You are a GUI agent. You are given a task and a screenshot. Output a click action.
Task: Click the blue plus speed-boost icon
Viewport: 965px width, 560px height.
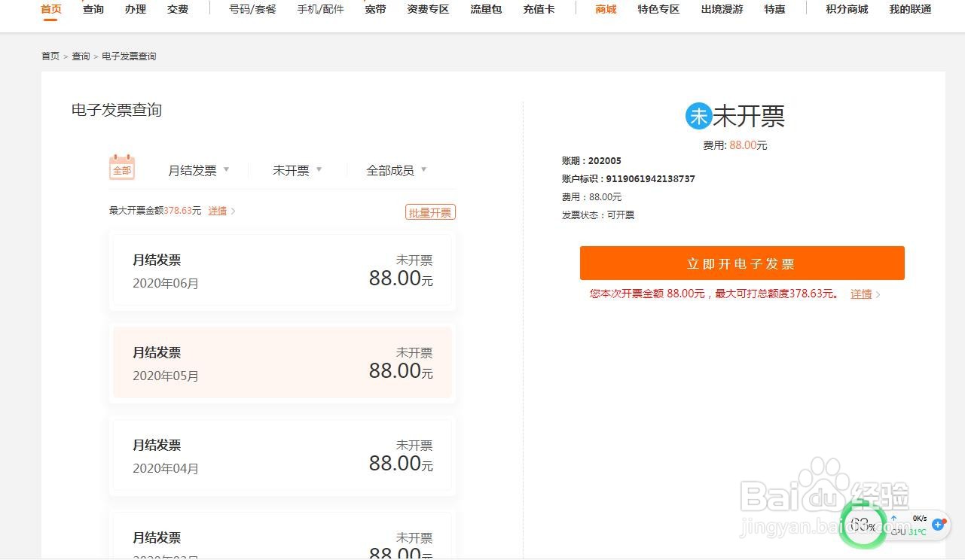(938, 525)
